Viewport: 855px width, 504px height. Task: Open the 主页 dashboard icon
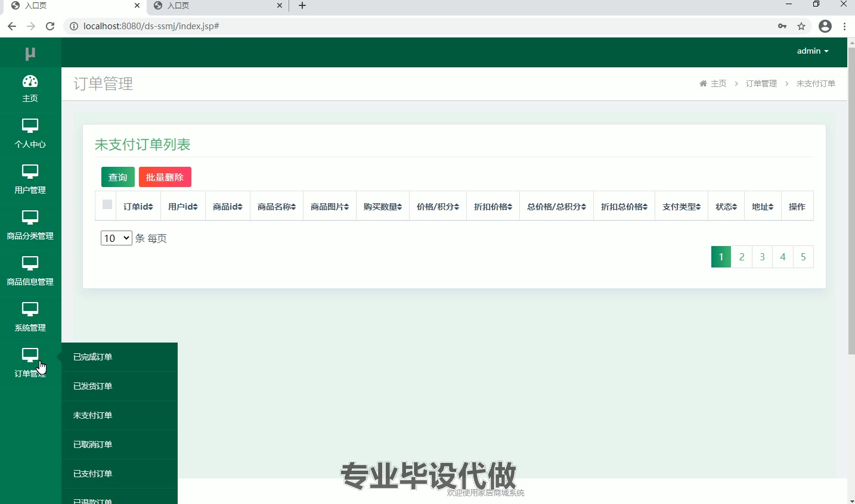pyautogui.click(x=30, y=82)
